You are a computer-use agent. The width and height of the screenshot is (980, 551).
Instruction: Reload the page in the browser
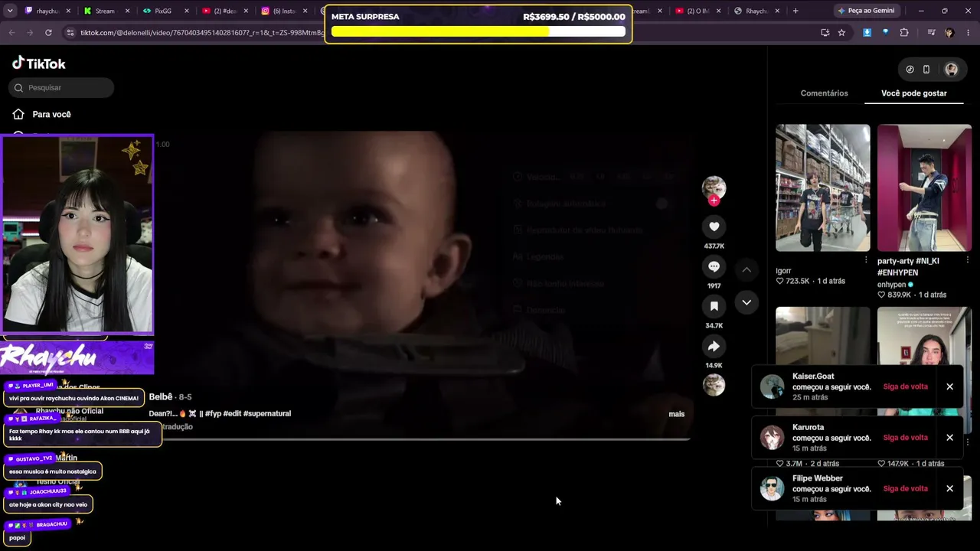click(48, 33)
